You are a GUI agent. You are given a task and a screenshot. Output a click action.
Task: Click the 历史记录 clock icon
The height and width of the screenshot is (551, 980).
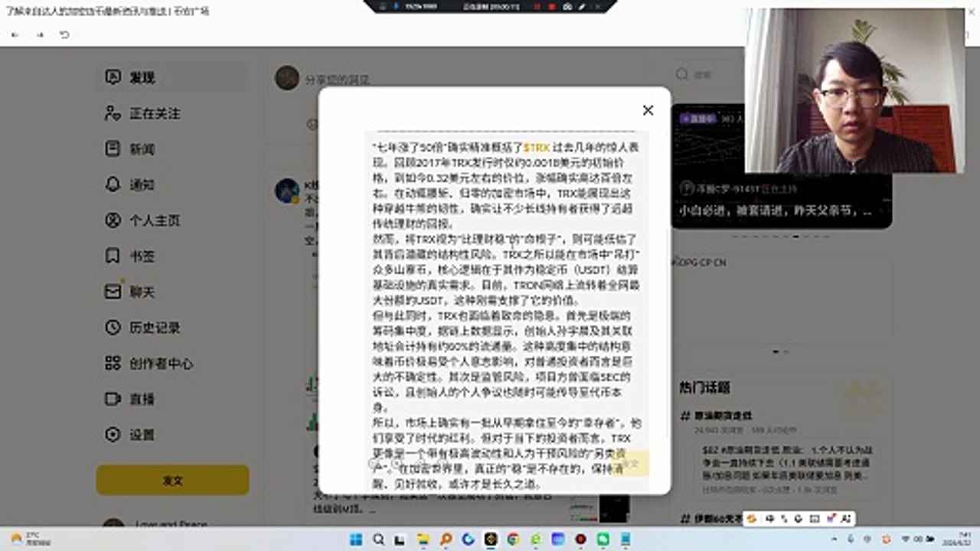coord(113,328)
